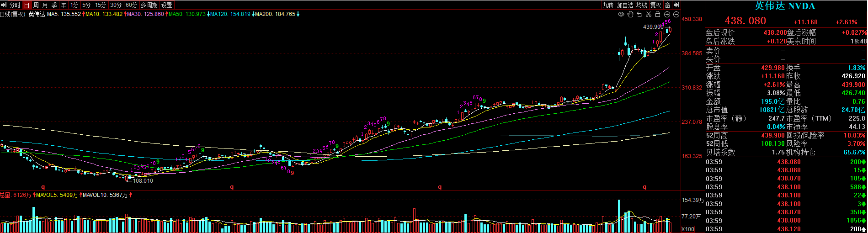Click the X100 volume scale label

pyautogui.click(x=688, y=229)
